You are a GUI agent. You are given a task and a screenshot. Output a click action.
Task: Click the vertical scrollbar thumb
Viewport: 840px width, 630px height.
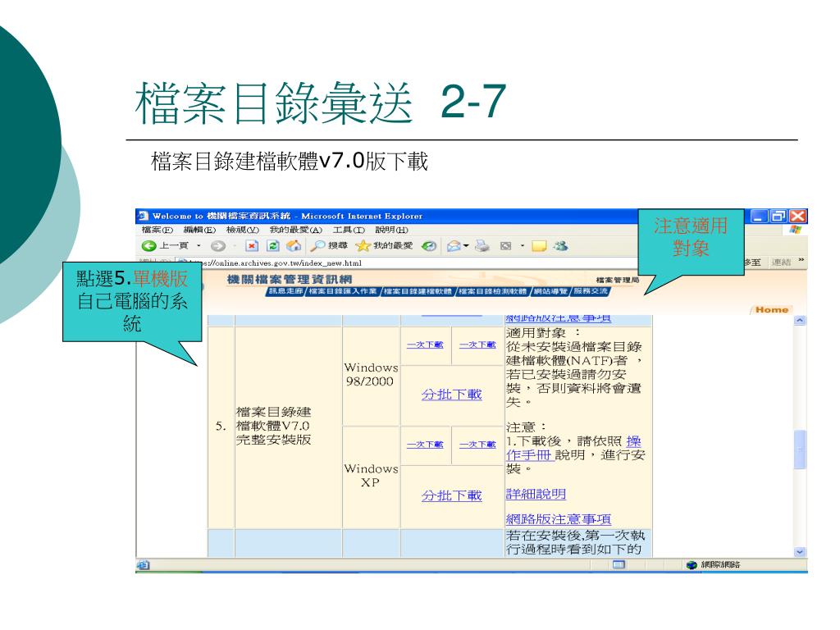(800, 449)
